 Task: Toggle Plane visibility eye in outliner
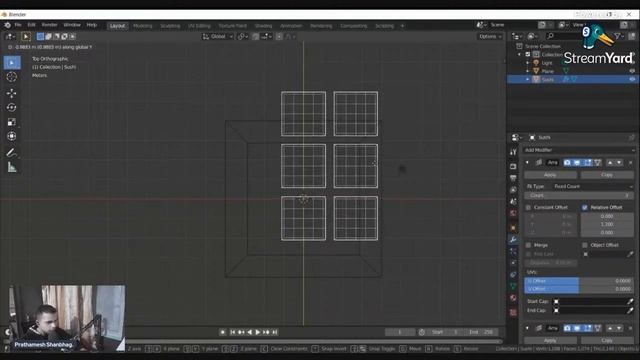tap(632, 71)
